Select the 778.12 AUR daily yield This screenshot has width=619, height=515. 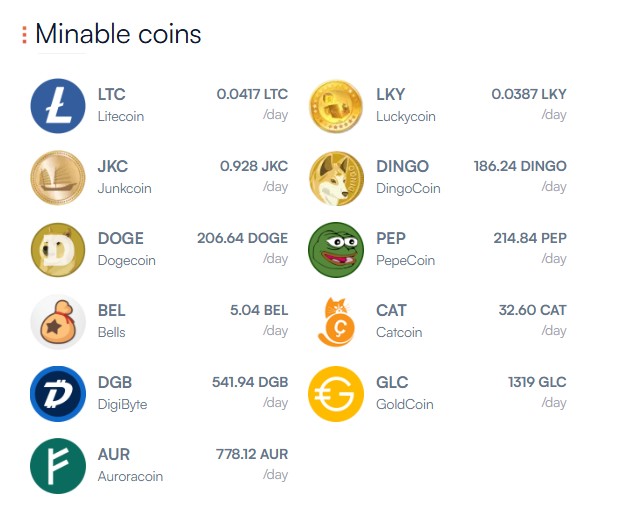pos(252,454)
